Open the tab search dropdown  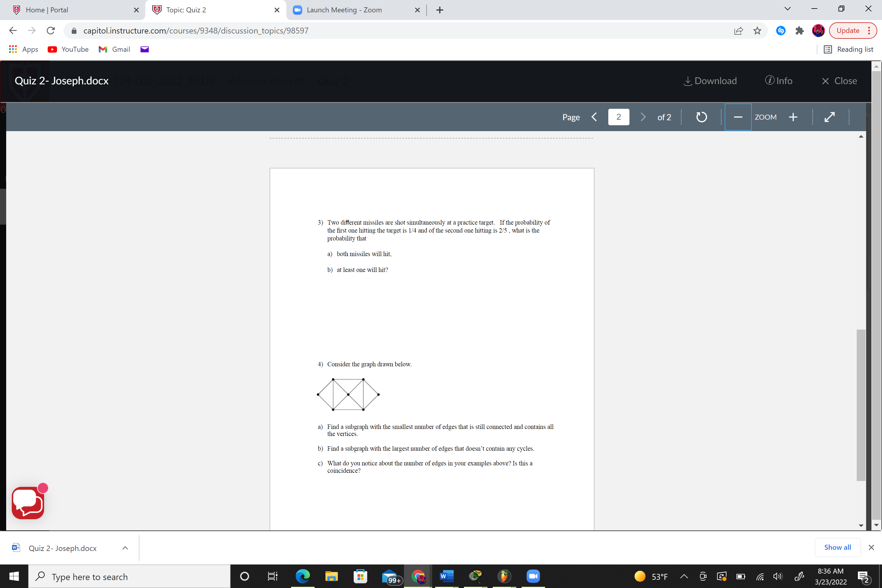[787, 8]
